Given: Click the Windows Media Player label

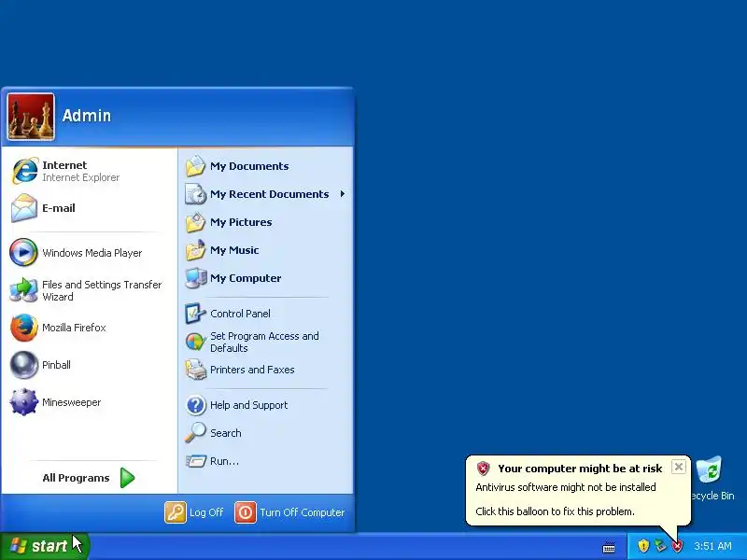Looking at the screenshot, I should click(x=92, y=253).
